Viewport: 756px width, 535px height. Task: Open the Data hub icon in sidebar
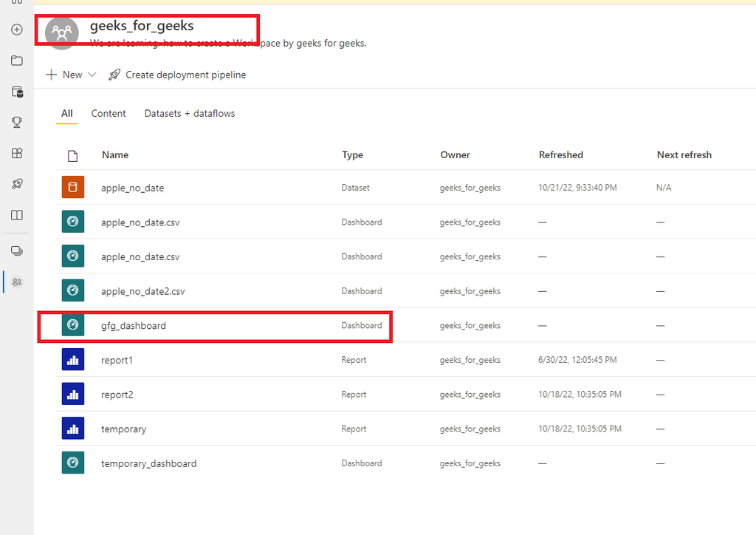click(x=17, y=92)
